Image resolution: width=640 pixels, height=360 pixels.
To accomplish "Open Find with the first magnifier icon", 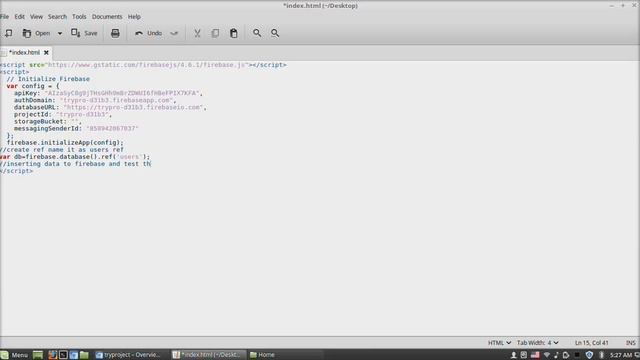I will (x=257, y=33).
